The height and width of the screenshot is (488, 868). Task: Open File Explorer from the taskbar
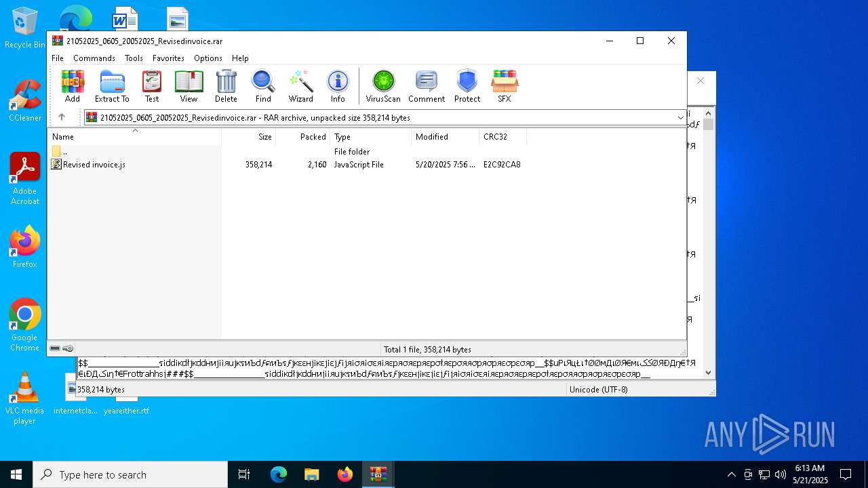tap(311, 474)
